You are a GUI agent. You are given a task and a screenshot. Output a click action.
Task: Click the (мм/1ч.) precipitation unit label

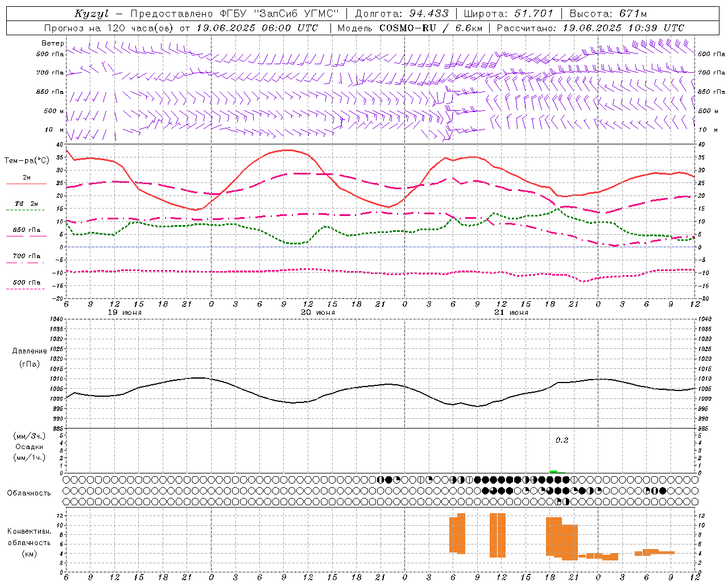pos(30,458)
